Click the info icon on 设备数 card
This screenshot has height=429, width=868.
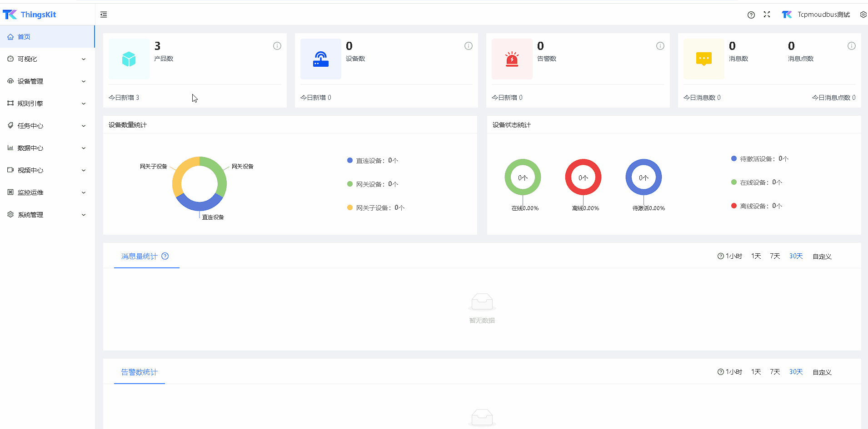click(468, 46)
